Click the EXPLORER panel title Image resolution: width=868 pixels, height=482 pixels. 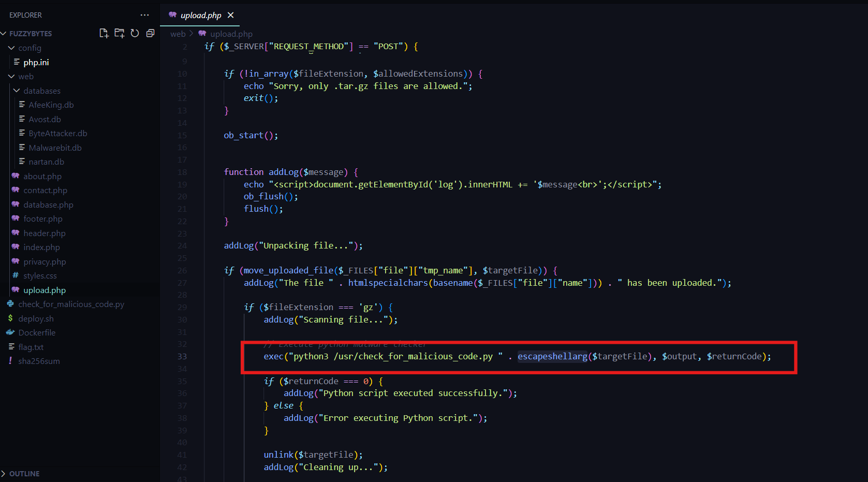[x=25, y=15]
